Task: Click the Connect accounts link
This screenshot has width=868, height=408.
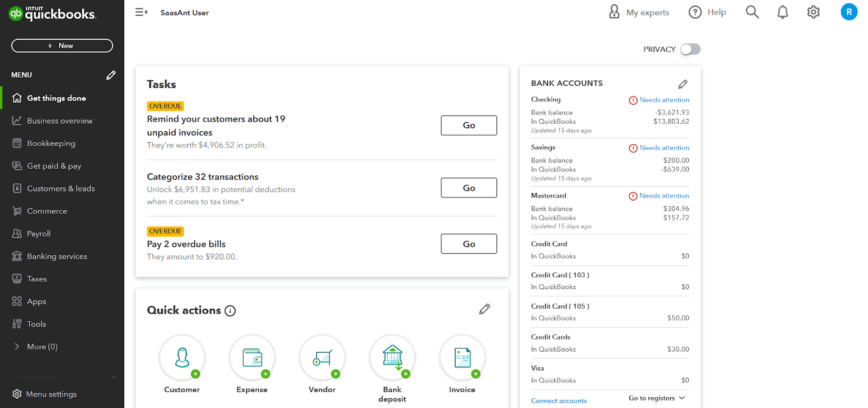Action: tap(559, 401)
